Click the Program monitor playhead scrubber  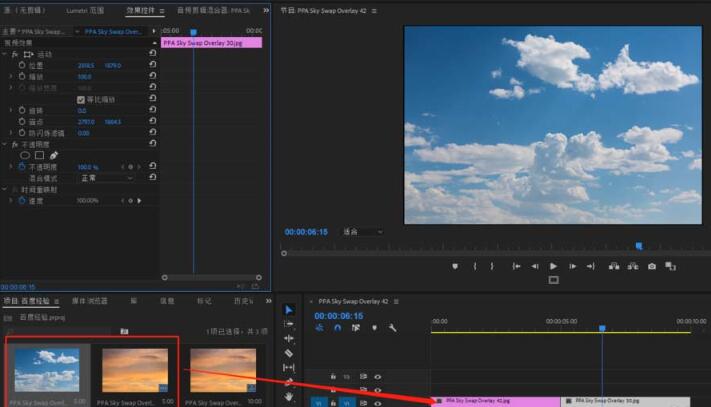(639, 246)
